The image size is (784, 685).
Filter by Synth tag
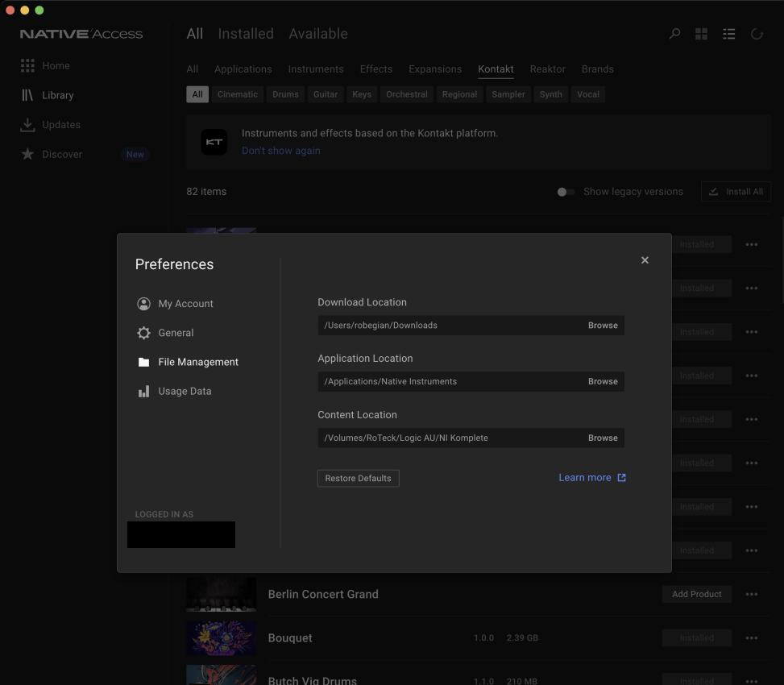(551, 94)
